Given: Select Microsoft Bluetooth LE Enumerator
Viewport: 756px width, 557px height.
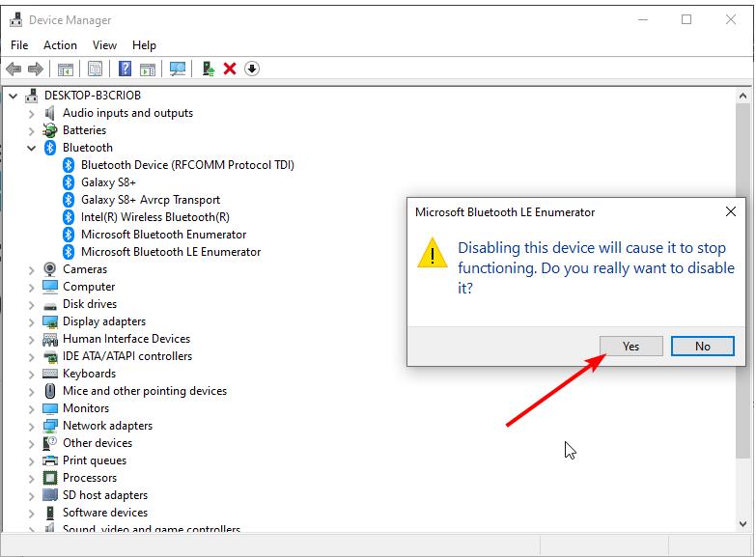Looking at the screenshot, I should point(171,252).
